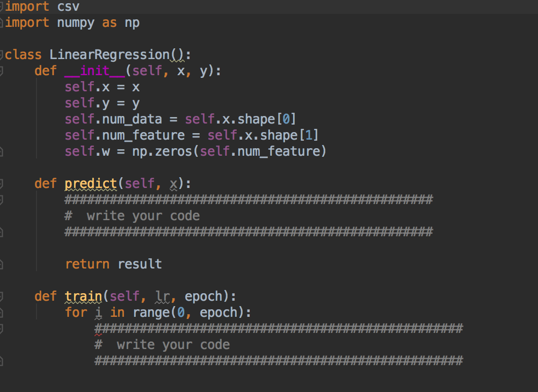538x392 pixels.
Task: Click the 'result' variable after return
Action: [140, 264]
